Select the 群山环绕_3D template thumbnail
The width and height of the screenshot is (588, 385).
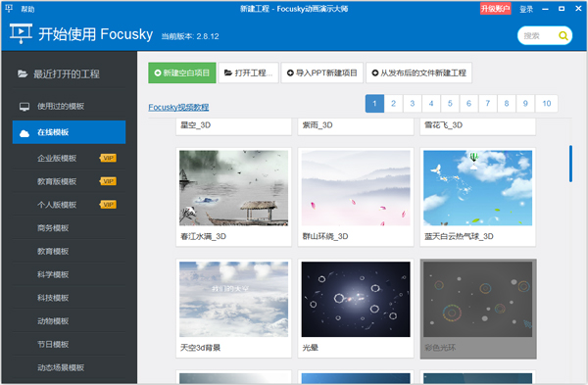[x=356, y=188]
